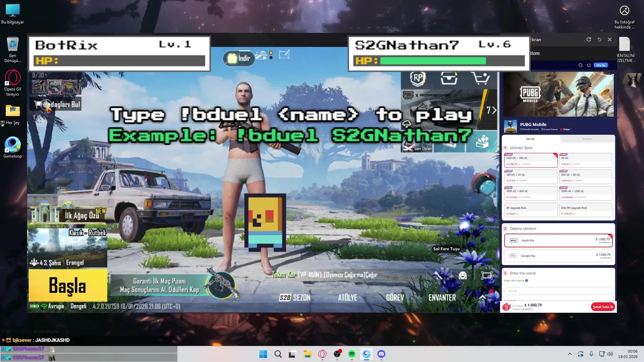The height and width of the screenshot is (362, 644).
Task: Select Google Pay payment method
Action: [558, 255]
